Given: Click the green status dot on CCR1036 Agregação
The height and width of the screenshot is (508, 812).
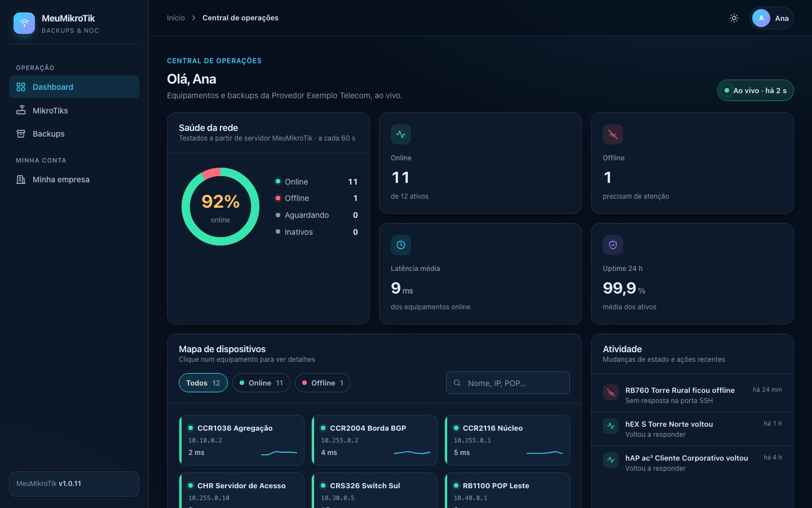Looking at the screenshot, I should coord(191,428).
